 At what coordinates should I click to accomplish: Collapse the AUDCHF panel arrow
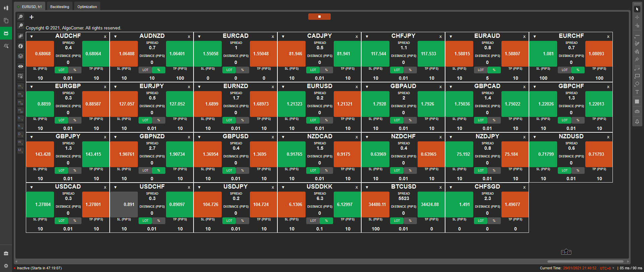(32, 37)
